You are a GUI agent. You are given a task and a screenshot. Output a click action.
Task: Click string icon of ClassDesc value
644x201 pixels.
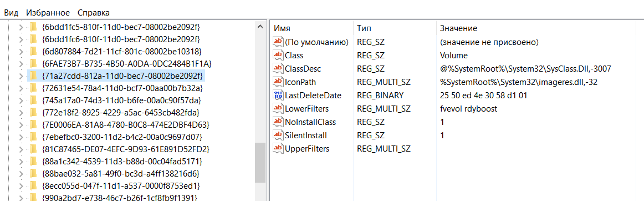278,68
